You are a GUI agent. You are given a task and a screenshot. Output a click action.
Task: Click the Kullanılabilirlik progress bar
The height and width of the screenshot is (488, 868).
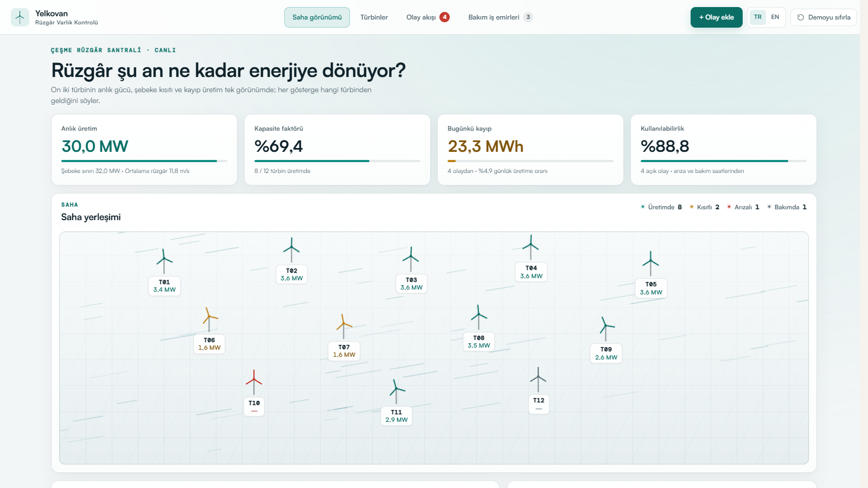(x=724, y=161)
